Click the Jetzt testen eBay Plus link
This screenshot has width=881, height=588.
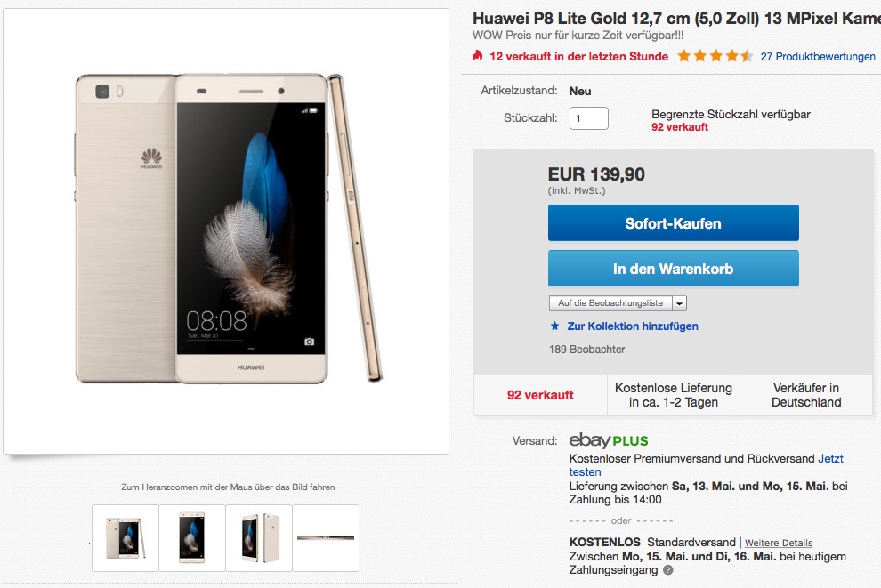pos(707,465)
